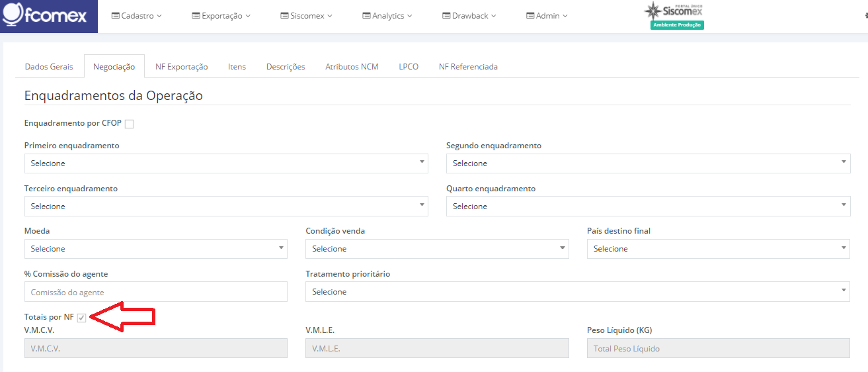Click the Comissão do agente input field
Viewport: 868px width, 372px height.
pos(156,292)
